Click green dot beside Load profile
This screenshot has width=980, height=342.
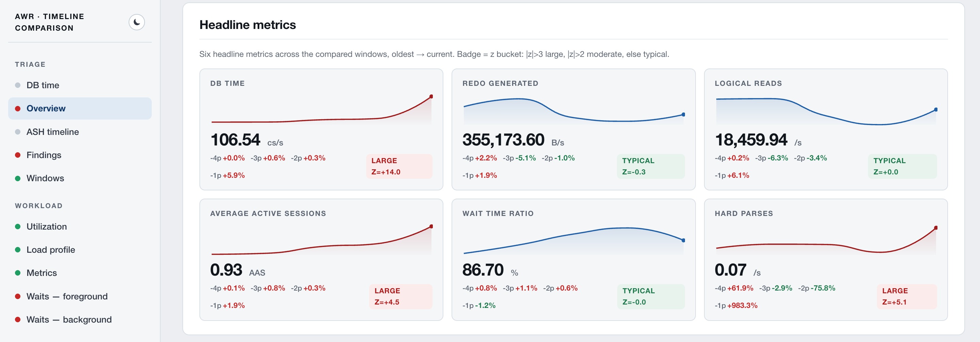point(17,250)
